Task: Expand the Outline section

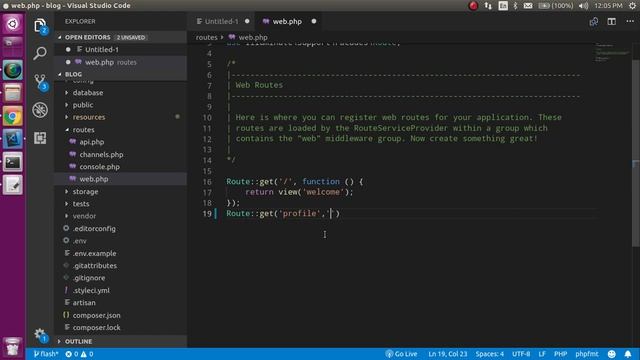Action: pos(121,341)
